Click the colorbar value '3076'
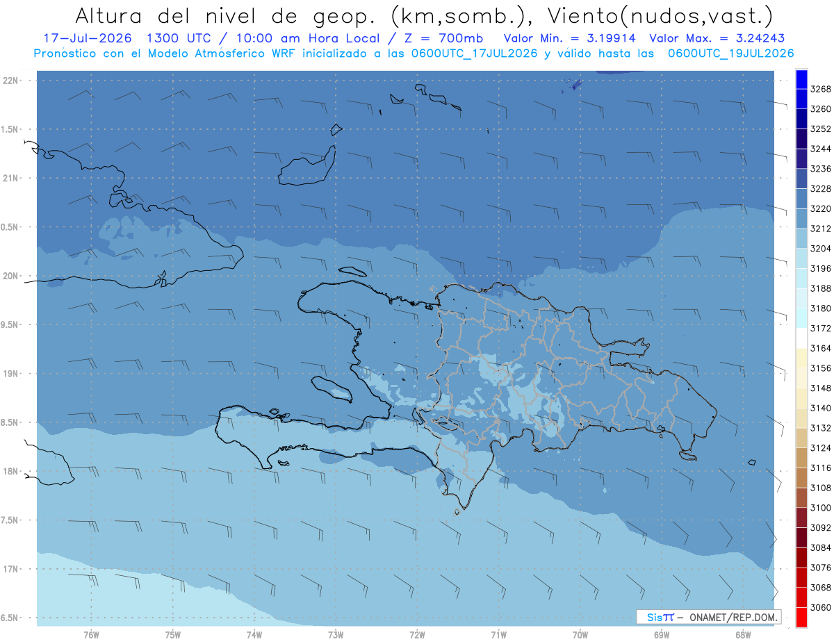The image size is (834, 644). [821, 568]
